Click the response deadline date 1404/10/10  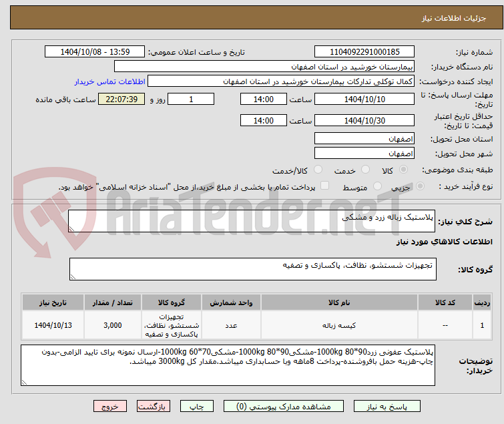pos(364,99)
